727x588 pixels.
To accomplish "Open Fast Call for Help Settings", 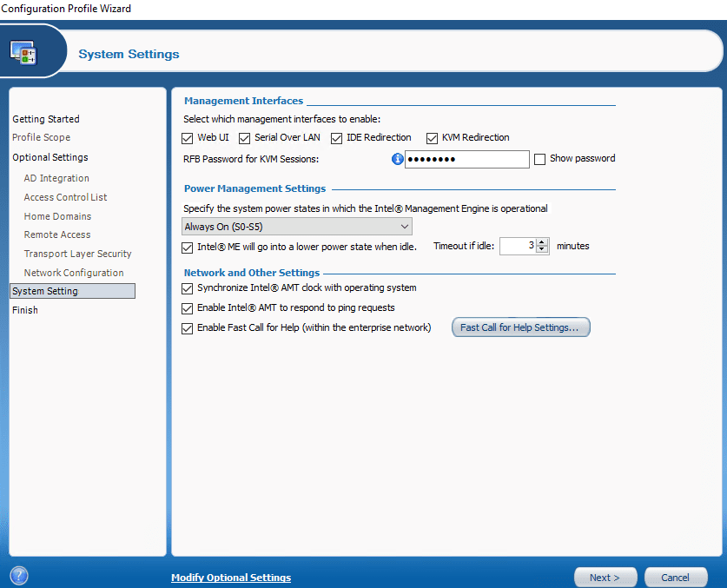I will (x=520, y=327).
